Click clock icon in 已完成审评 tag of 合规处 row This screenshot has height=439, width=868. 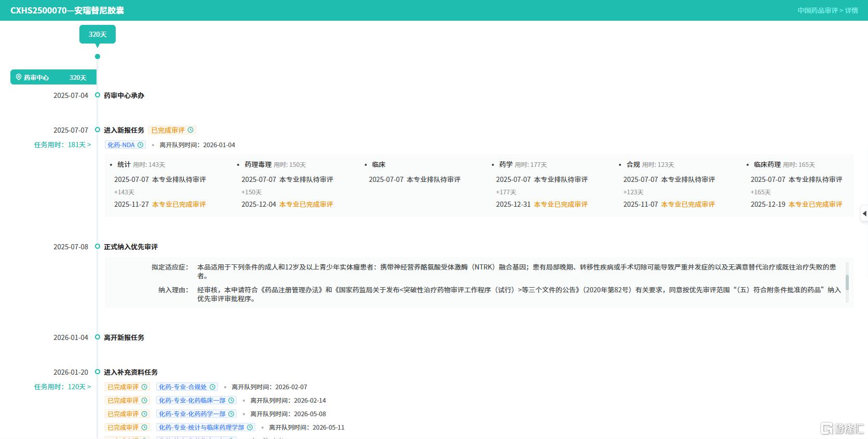(144, 387)
